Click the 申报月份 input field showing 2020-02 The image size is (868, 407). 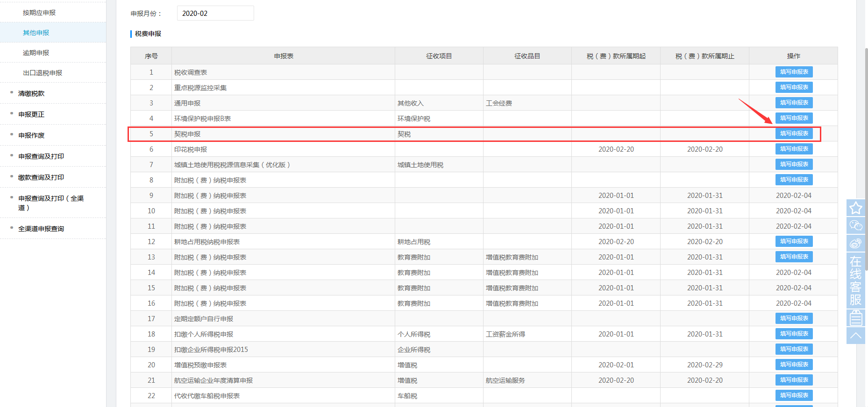(x=215, y=13)
